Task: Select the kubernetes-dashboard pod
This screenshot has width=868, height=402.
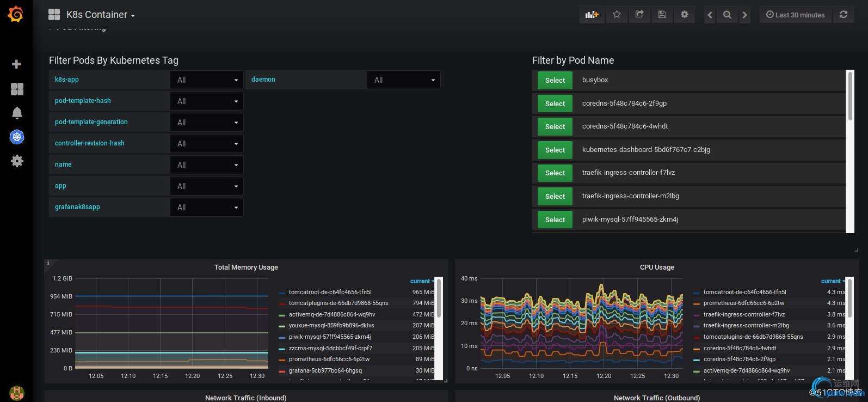Action: tap(555, 150)
